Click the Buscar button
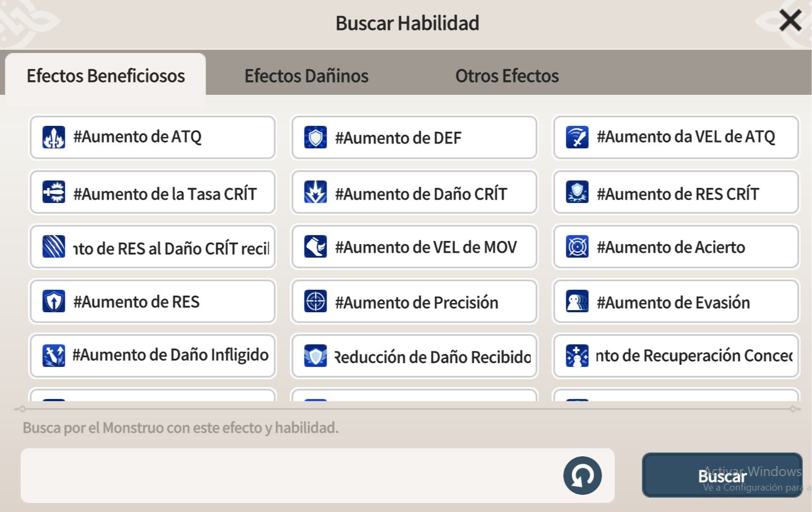The image size is (812, 512). (722, 475)
